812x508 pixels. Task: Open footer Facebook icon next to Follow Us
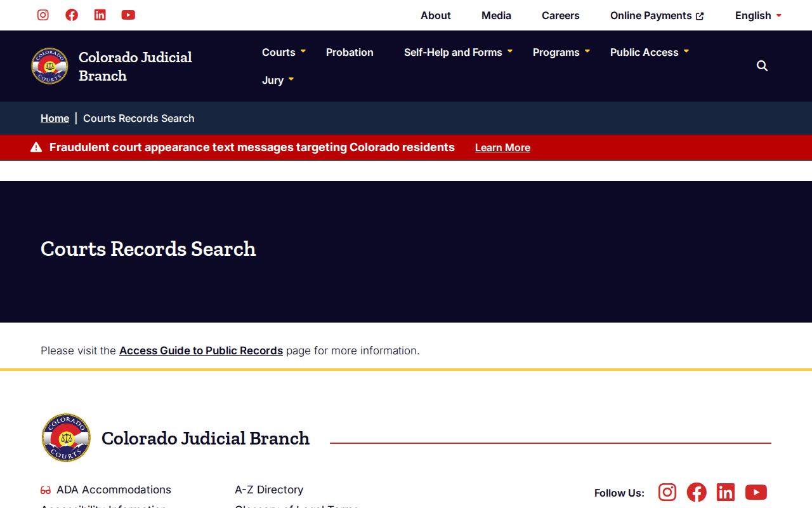point(697,492)
